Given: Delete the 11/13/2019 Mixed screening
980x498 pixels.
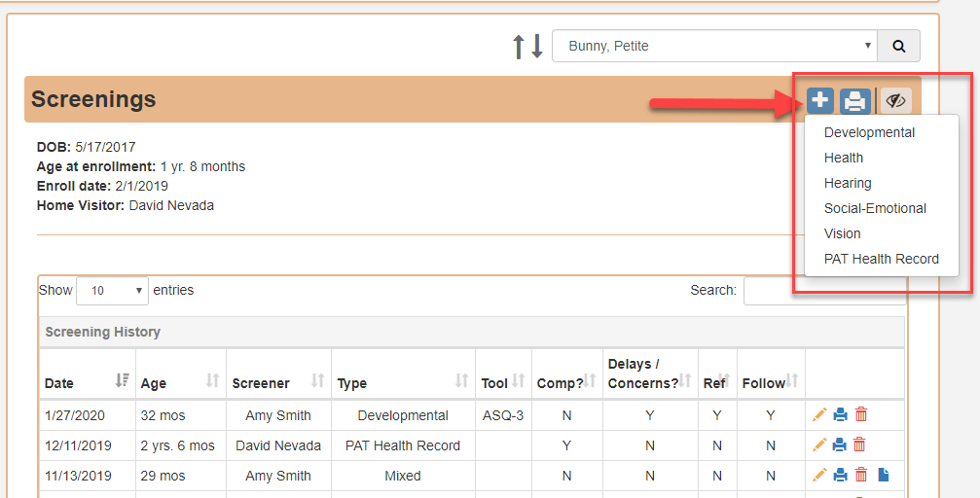Looking at the screenshot, I should click(x=861, y=475).
